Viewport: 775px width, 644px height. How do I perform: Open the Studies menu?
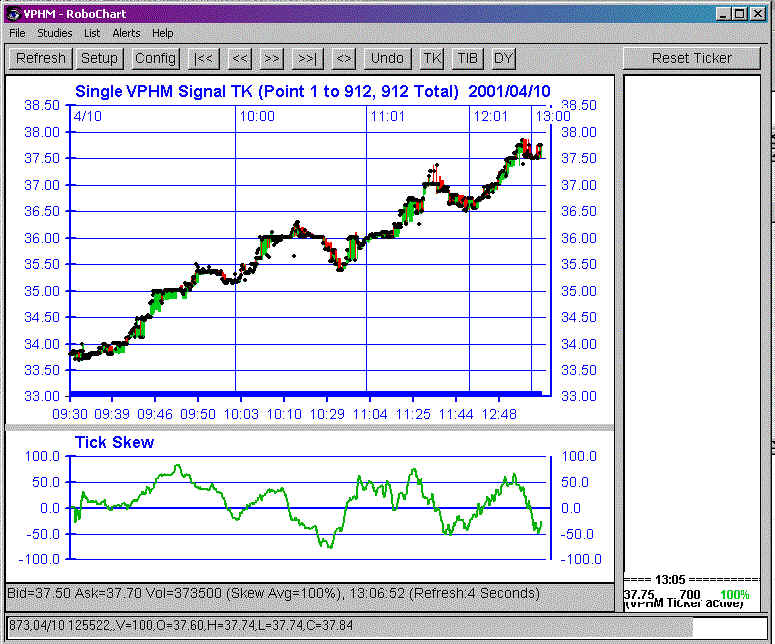[55, 33]
